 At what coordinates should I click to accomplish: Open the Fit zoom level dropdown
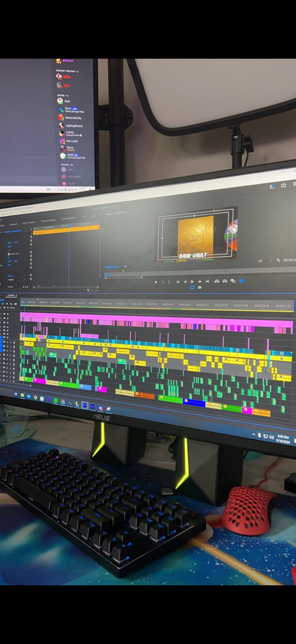pyautogui.click(x=129, y=266)
